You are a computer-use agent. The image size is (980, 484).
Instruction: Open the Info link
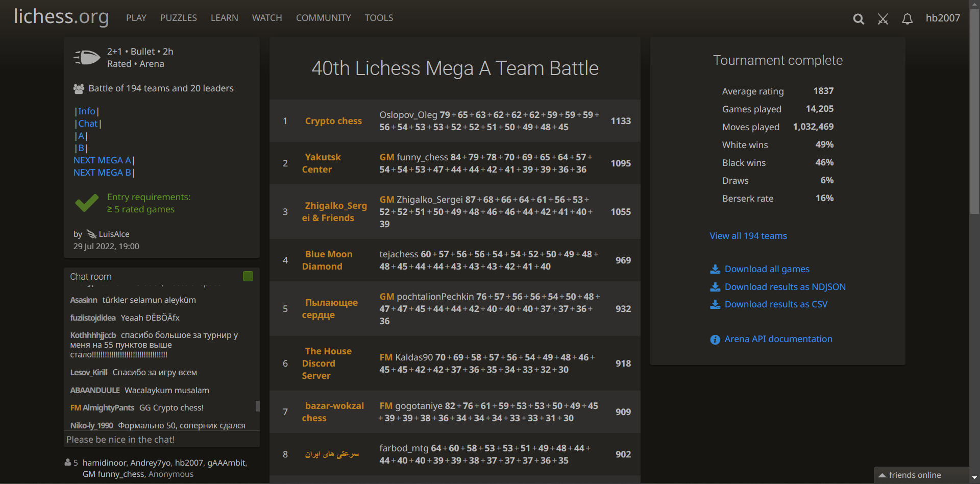click(87, 111)
